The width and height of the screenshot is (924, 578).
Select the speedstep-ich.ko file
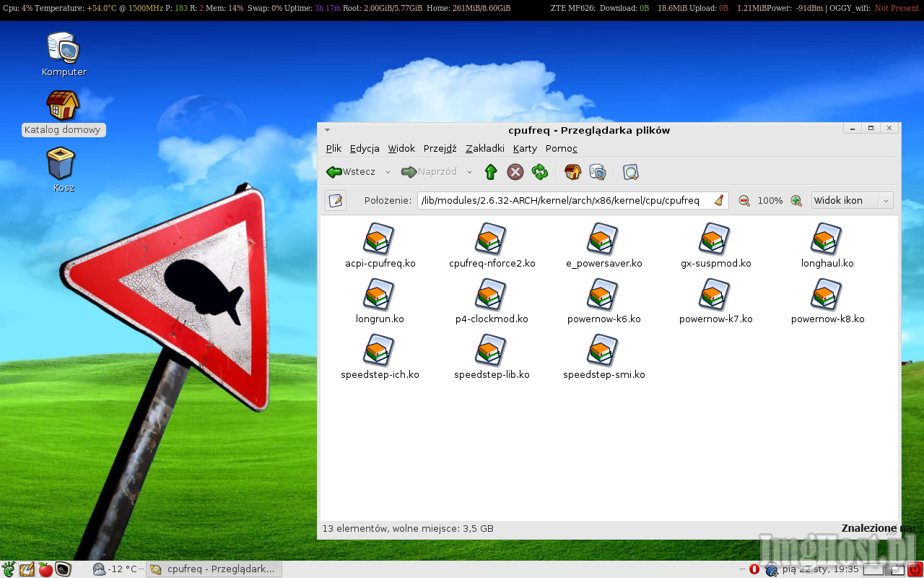[x=380, y=358]
